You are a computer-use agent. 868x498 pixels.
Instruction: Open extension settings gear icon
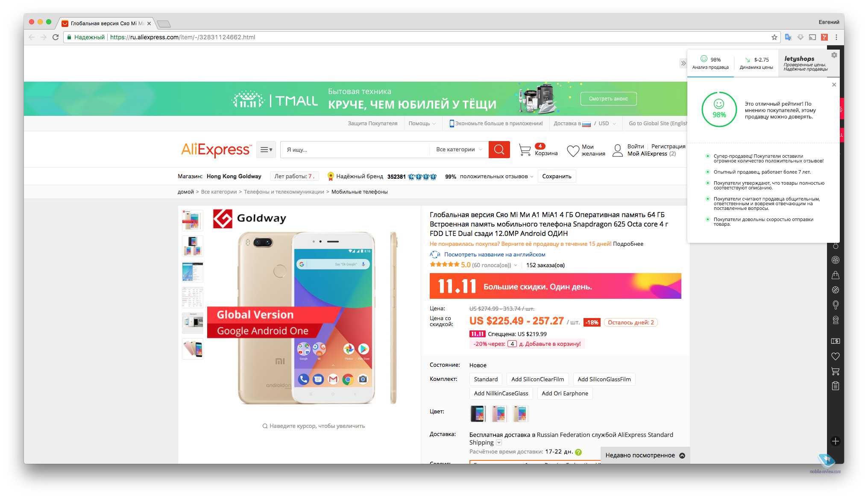click(x=834, y=55)
